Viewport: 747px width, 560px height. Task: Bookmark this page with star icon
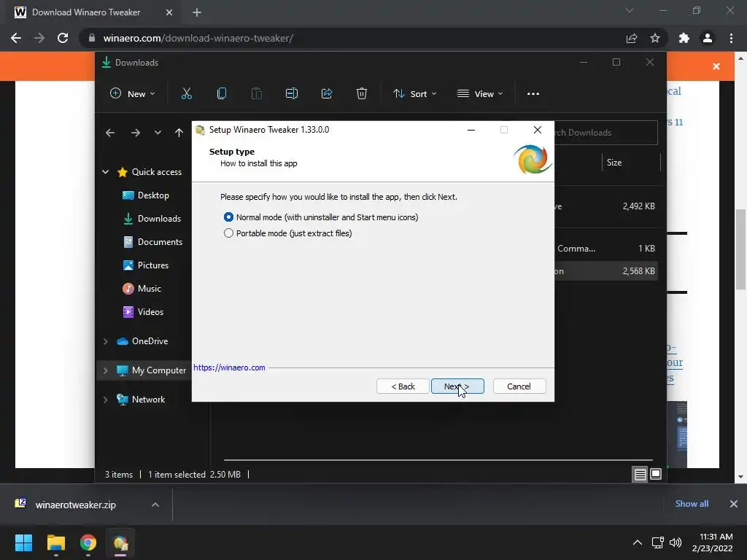pos(655,38)
